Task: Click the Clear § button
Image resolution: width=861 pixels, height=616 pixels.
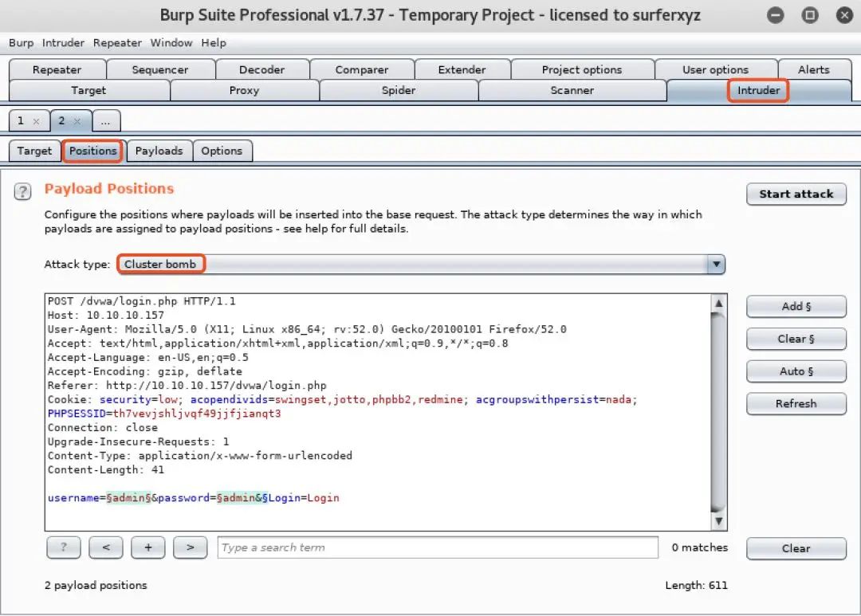Action: click(x=796, y=339)
